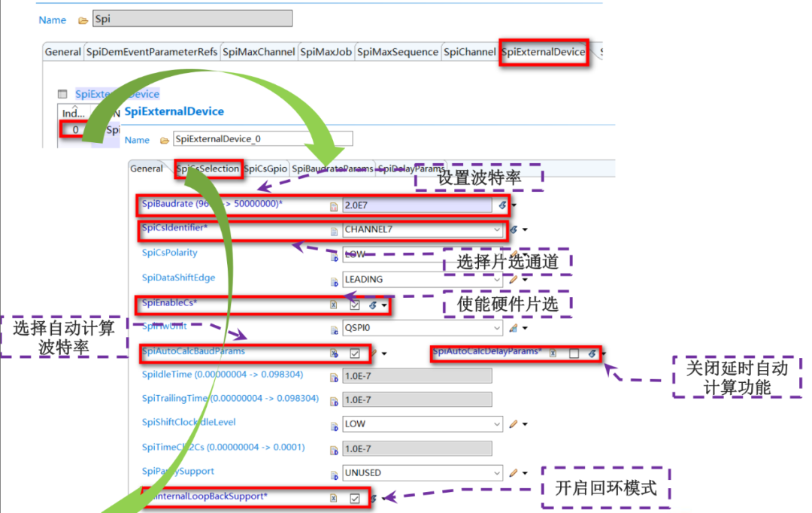
Task: Expand the arrow menu right of SpiHwUnit
Action: (x=525, y=328)
